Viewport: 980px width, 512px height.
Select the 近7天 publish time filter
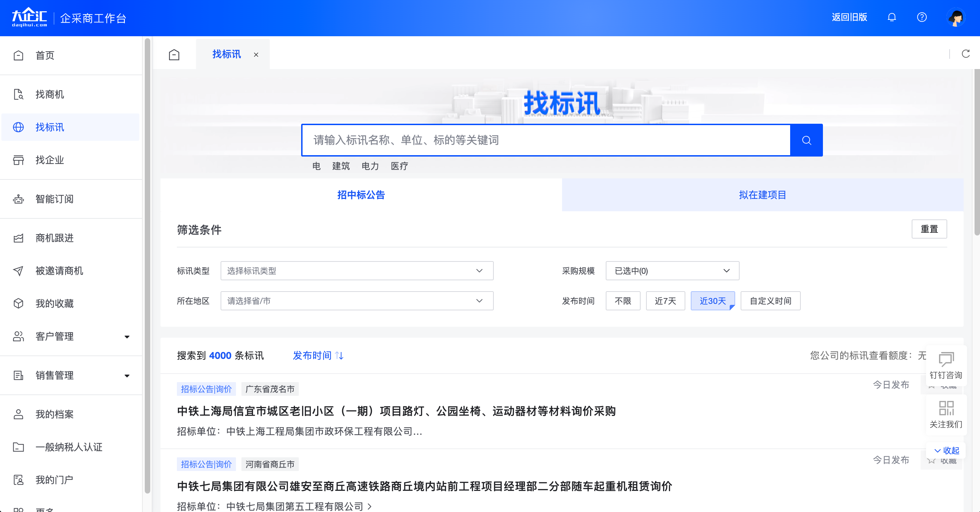[666, 301]
